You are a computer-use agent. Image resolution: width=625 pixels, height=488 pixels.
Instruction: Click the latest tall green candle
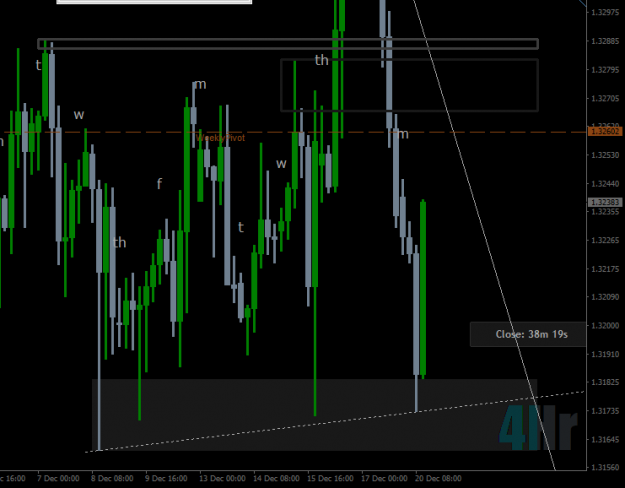point(423,289)
